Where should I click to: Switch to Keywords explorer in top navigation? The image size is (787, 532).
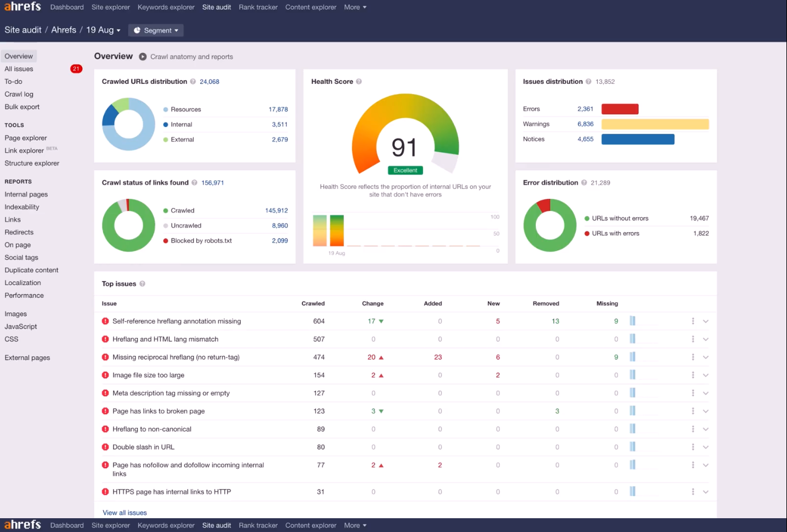166,7
